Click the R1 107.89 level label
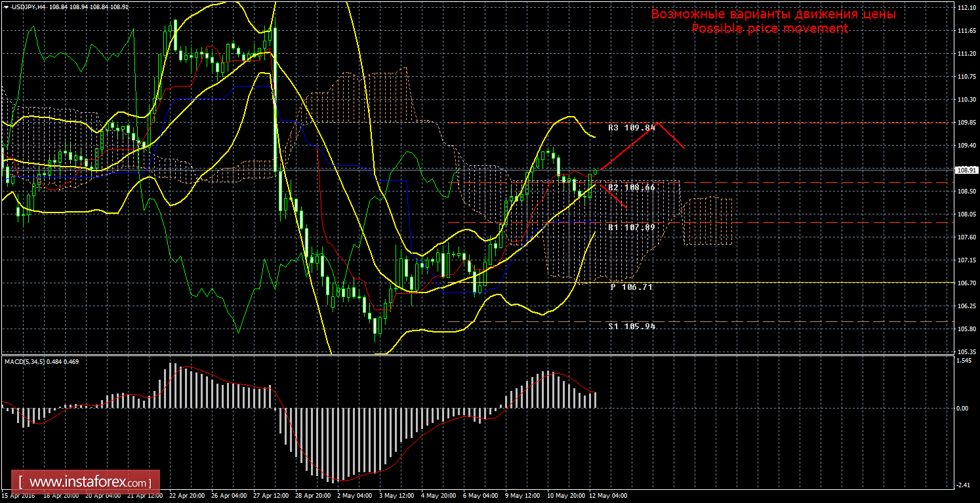Image resolution: width=980 pixels, height=503 pixels. point(630,228)
